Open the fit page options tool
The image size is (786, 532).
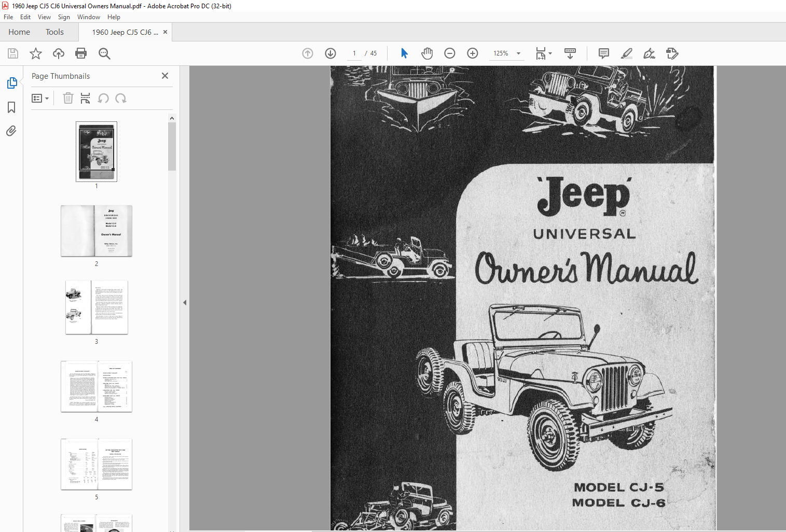point(543,53)
